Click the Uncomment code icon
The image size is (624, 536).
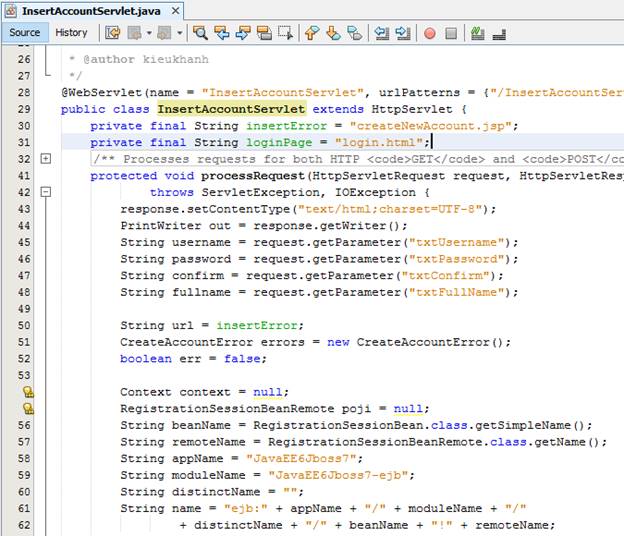tap(499, 35)
